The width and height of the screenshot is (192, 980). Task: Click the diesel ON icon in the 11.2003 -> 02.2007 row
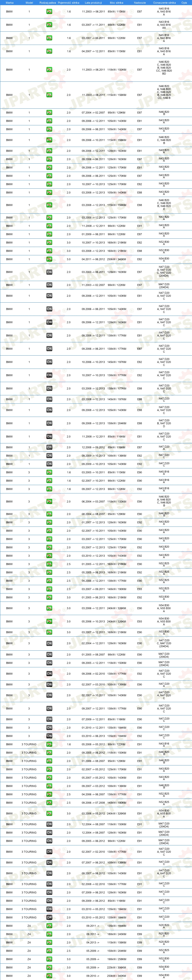[x=49, y=285]
